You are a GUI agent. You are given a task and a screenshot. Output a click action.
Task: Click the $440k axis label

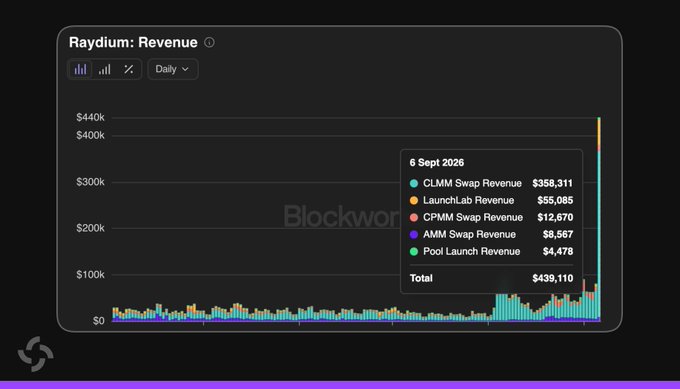[90, 117]
